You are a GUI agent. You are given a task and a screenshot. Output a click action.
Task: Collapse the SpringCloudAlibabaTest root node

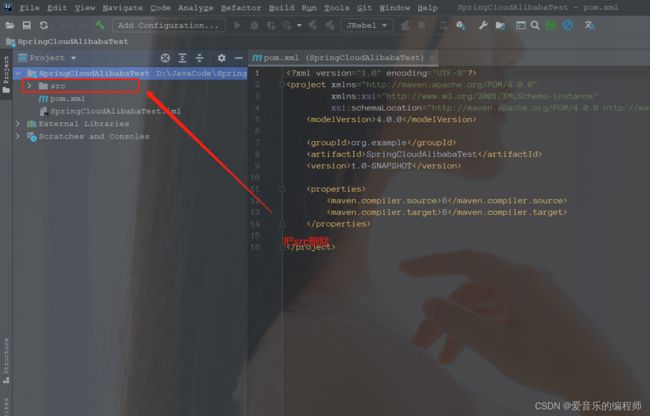[18, 73]
